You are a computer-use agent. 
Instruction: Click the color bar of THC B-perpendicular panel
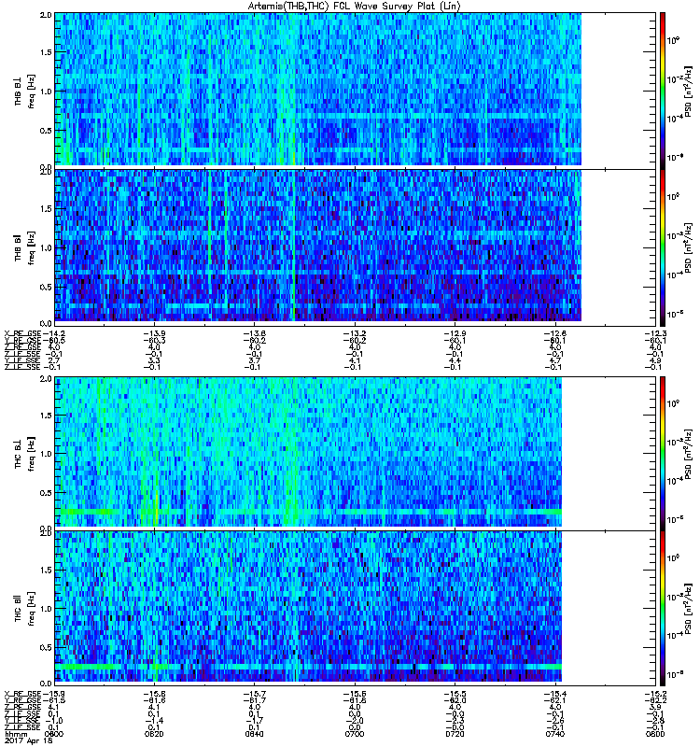coord(663,453)
